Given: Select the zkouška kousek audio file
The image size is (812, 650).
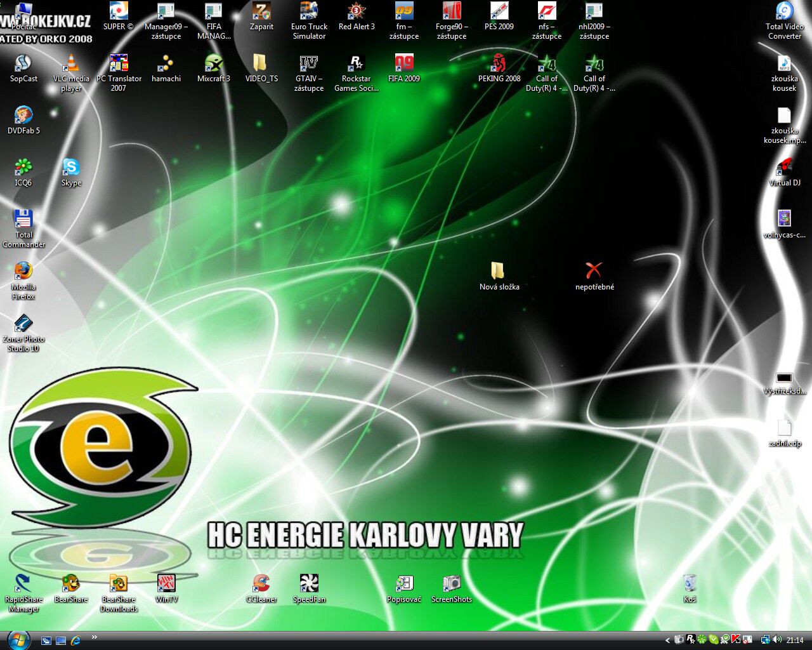Looking at the screenshot, I should (785, 73).
